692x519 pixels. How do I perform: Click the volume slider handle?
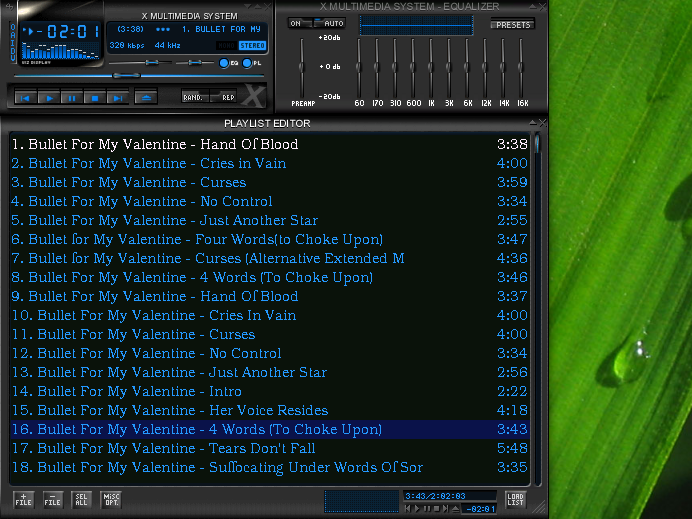click(151, 63)
